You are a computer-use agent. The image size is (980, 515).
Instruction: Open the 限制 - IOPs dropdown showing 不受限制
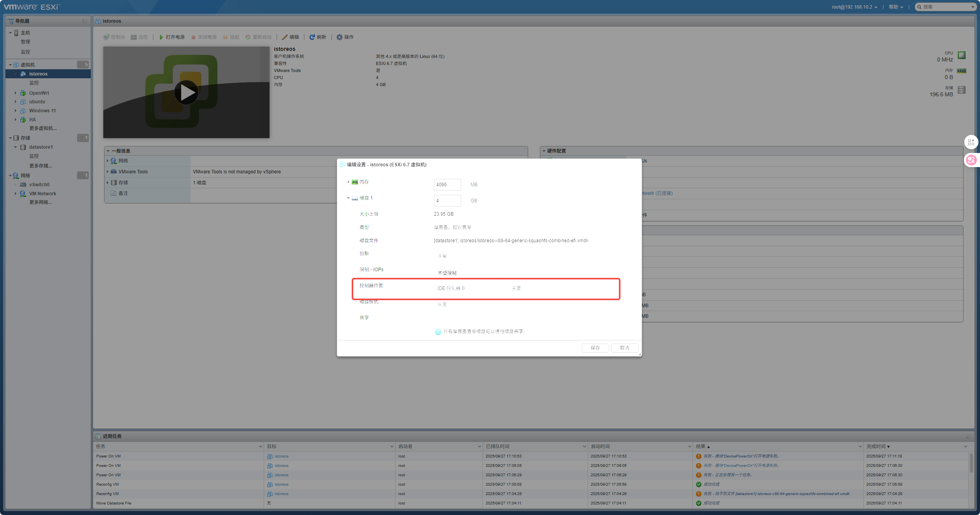468,273
